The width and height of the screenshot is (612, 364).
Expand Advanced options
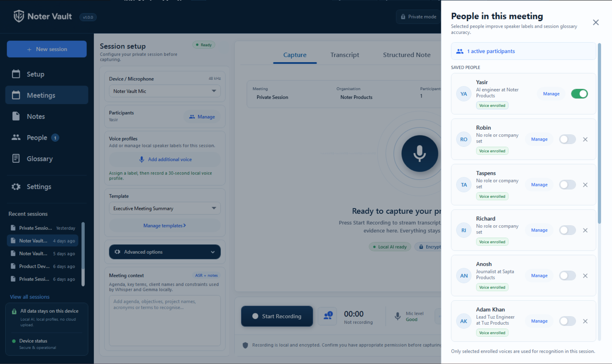tap(165, 252)
